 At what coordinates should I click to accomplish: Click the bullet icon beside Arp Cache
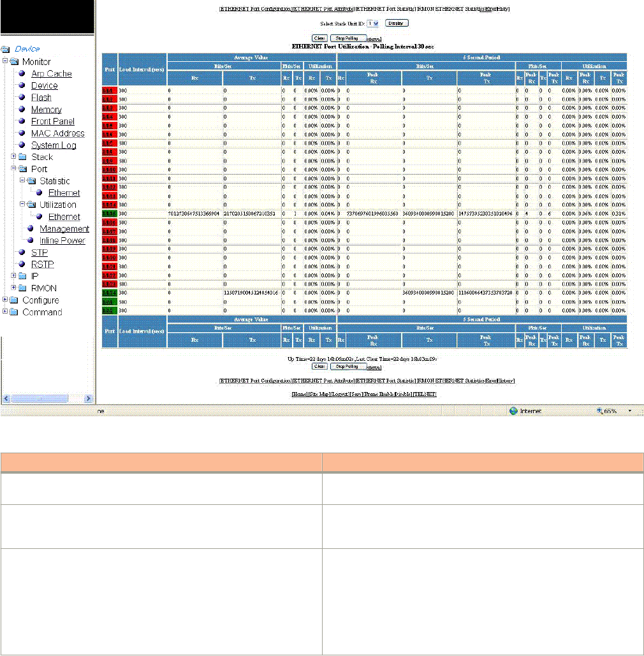tap(22, 73)
